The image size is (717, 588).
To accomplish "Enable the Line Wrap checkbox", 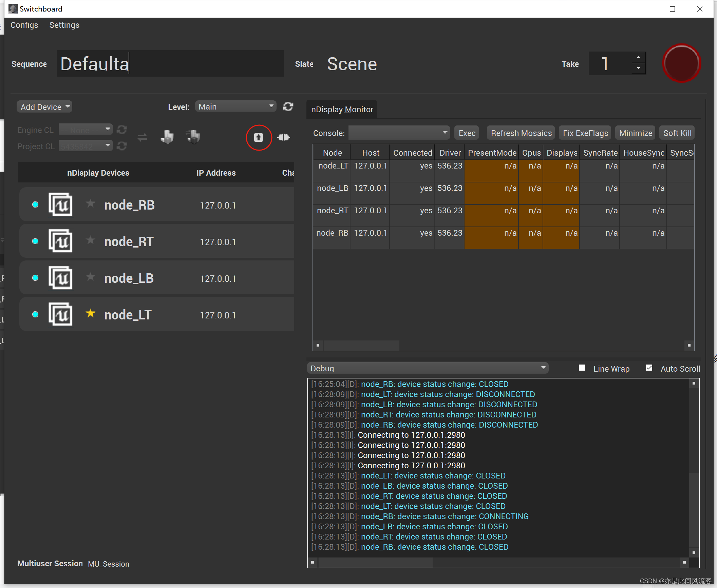I will click(x=582, y=368).
